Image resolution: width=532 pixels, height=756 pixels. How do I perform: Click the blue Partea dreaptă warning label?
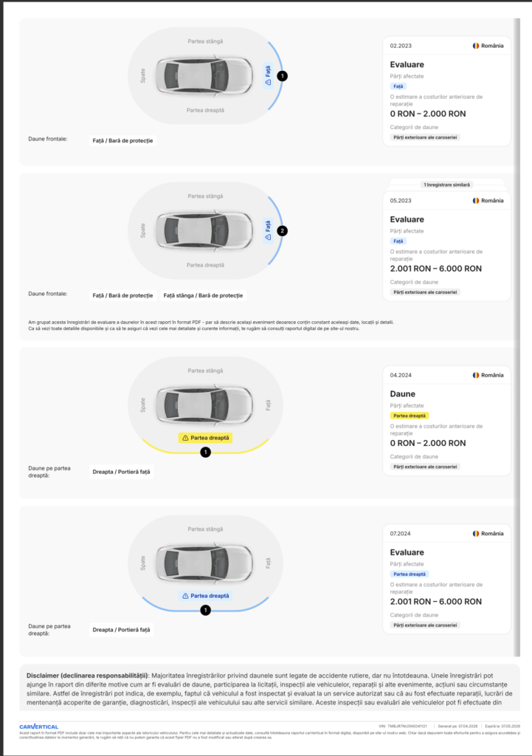click(205, 596)
